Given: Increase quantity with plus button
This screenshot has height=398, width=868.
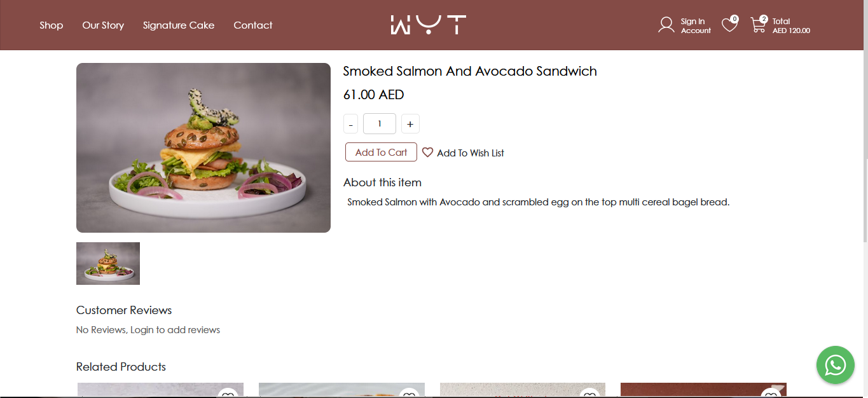Looking at the screenshot, I should (x=410, y=124).
